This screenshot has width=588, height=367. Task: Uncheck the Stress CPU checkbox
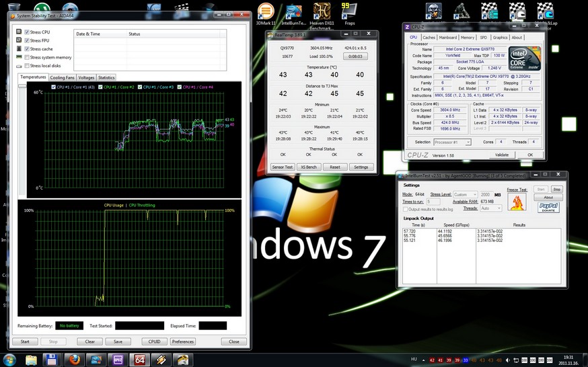(27, 32)
